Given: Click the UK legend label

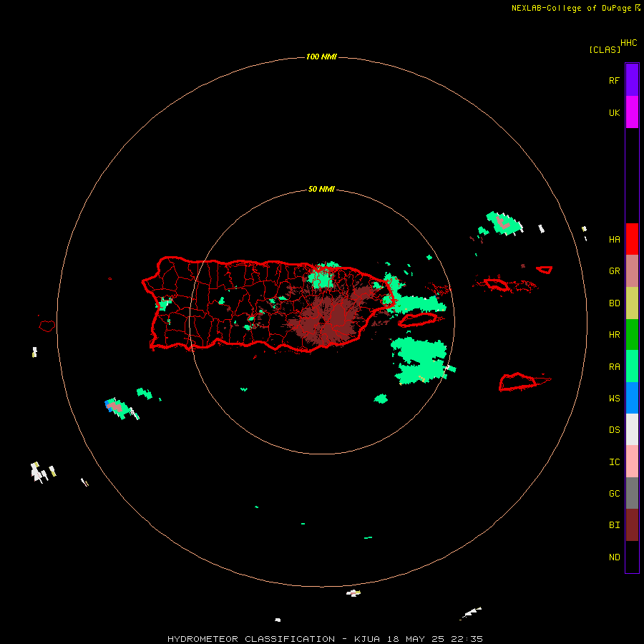Looking at the screenshot, I should (614, 112).
